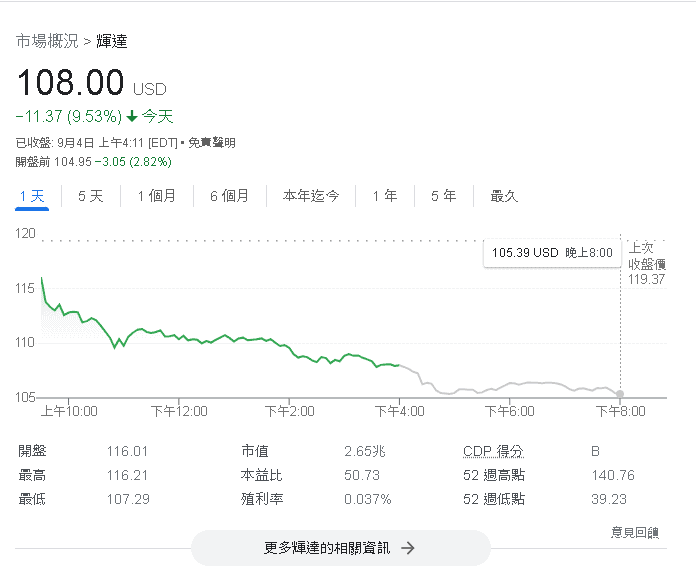Screen dimensions: 696x568
Task: Click the 最高 value 116.21
Action: 127,475
